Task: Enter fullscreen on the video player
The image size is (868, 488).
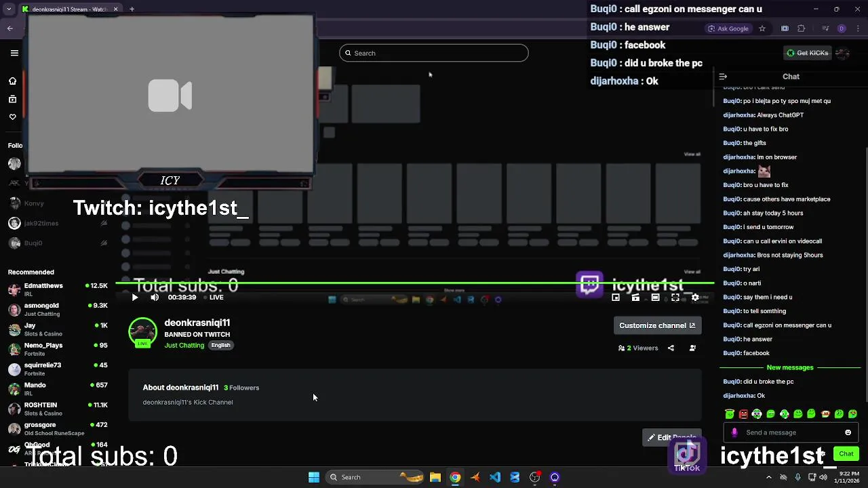Action: click(x=675, y=297)
